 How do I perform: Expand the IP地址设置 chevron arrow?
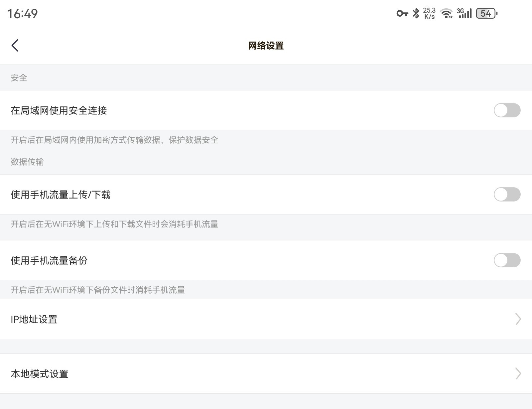518,319
